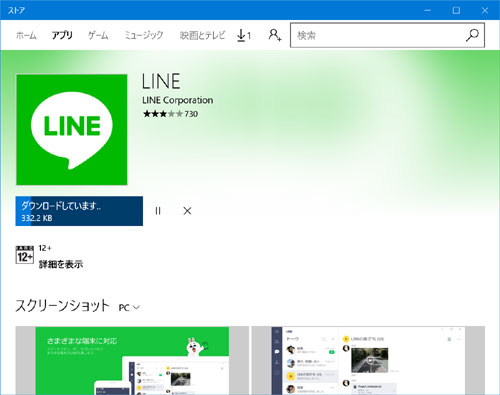The image size is (500, 395).
Task: Click the download progress bar
Action: (x=79, y=211)
